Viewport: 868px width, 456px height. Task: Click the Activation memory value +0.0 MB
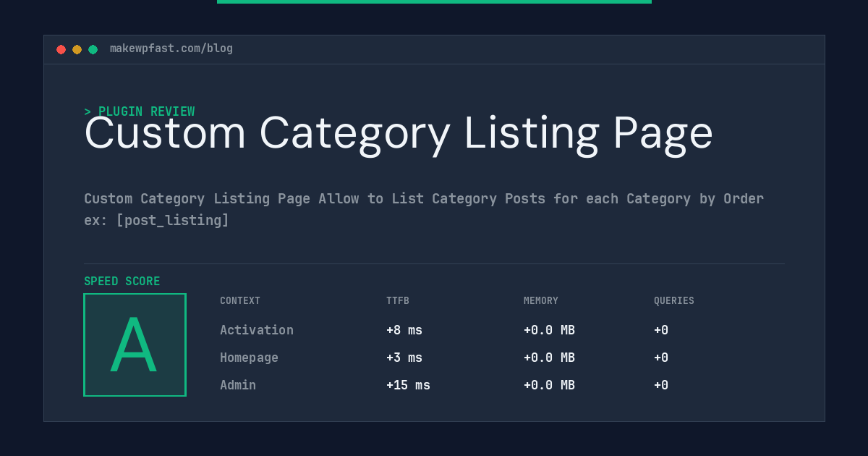click(549, 330)
